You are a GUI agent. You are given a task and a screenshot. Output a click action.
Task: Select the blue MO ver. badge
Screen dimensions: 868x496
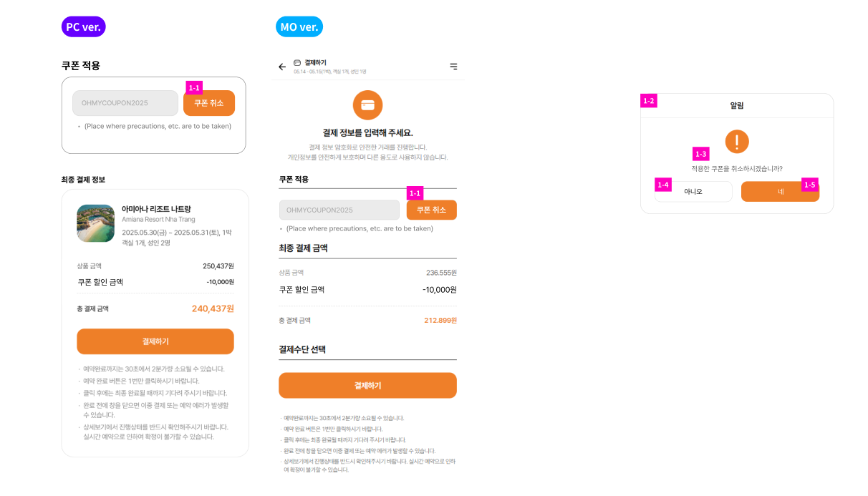299,27
